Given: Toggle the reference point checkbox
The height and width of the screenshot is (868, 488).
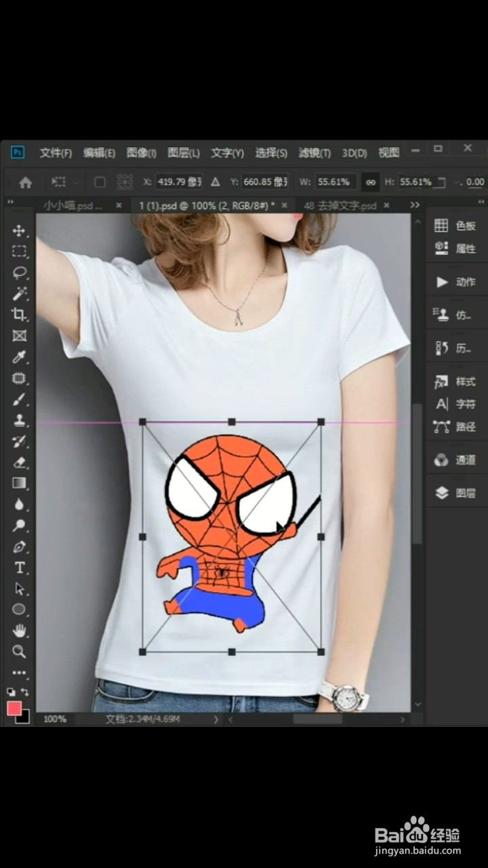Looking at the screenshot, I should [100, 182].
